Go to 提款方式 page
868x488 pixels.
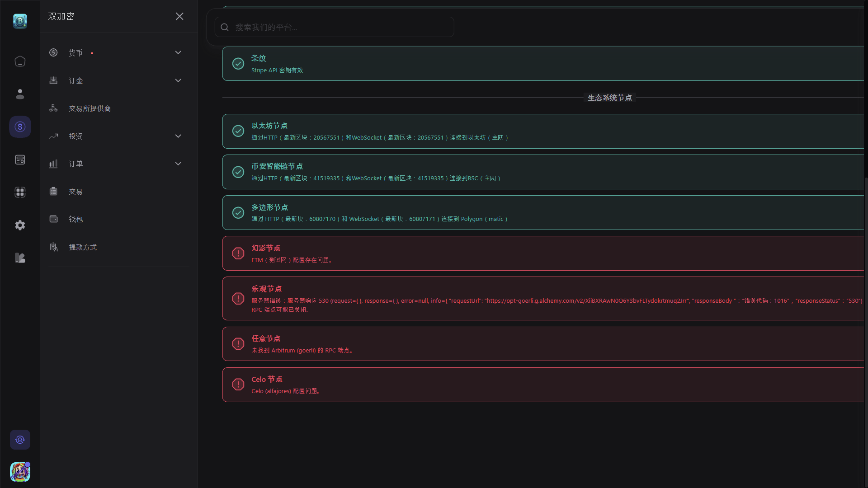click(x=82, y=247)
